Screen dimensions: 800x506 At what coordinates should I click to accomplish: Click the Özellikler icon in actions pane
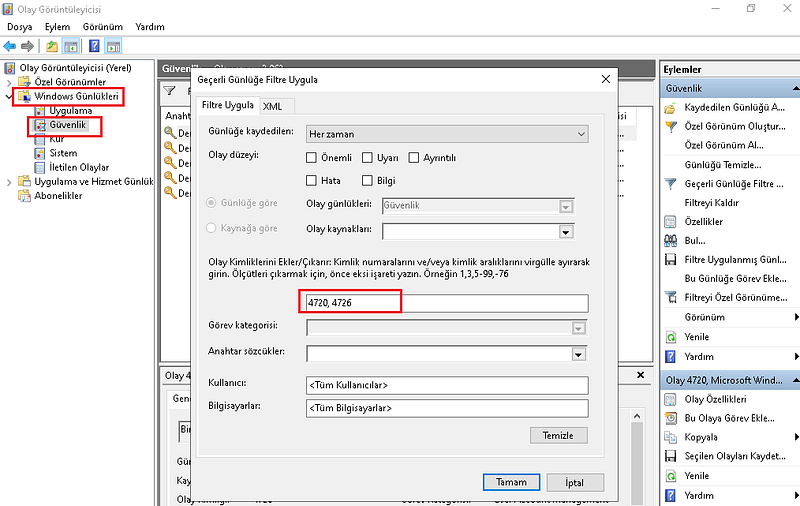point(670,222)
